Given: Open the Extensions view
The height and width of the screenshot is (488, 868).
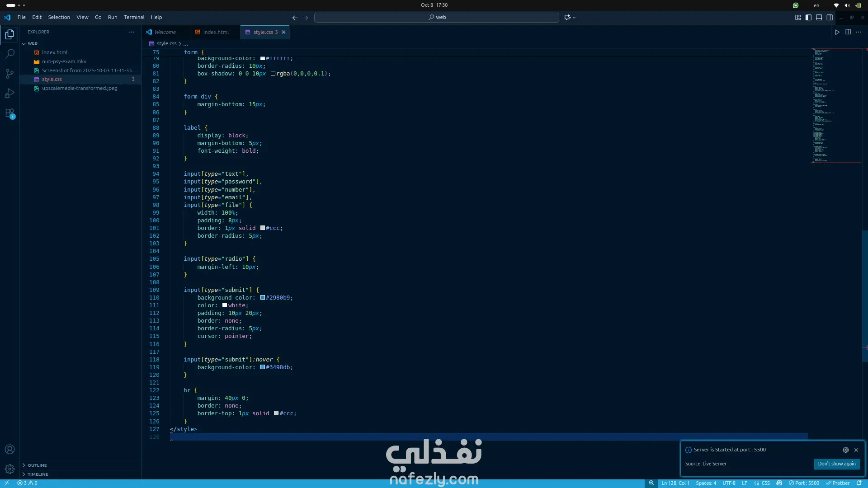Looking at the screenshot, I should point(9,113).
